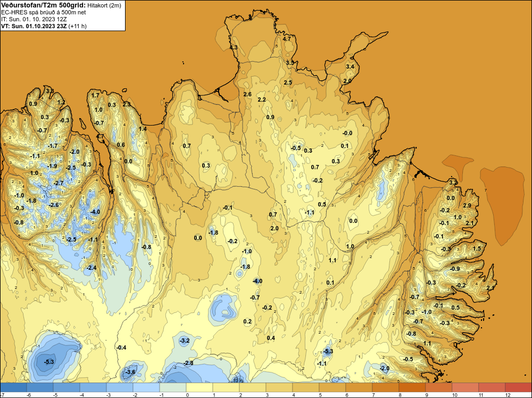Click the temperature value "-3.2" on the map
Image resolution: width=532 pixels, height=398 pixels.
point(184,341)
